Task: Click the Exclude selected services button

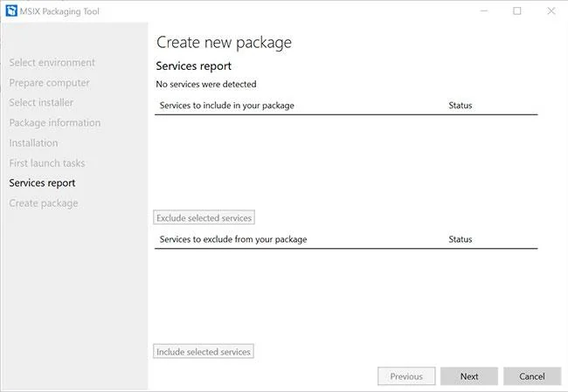Action: click(204, 217)
